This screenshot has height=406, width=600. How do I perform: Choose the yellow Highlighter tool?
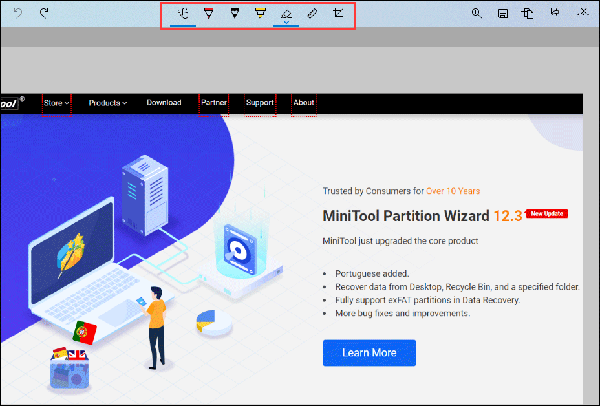point(260,14)
